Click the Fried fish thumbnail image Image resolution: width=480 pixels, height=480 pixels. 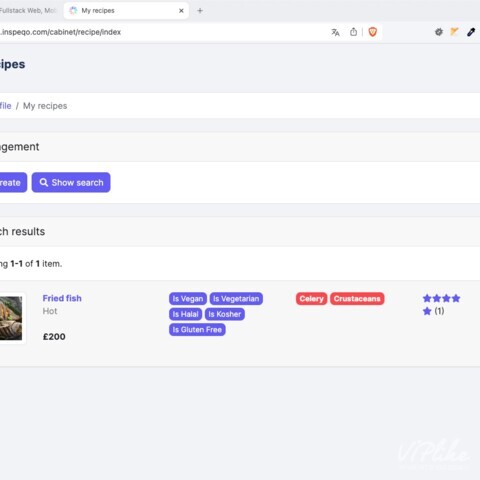click(11, 318)
